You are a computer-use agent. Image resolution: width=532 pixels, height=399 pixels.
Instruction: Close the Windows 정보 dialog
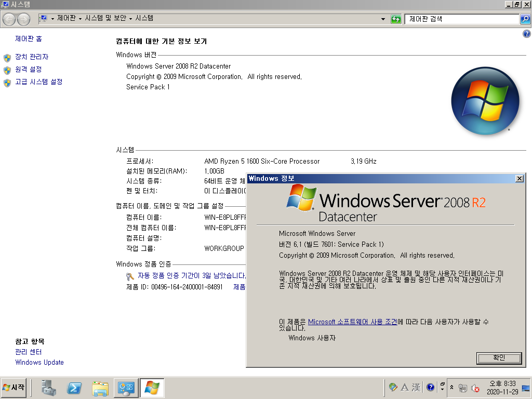coord(519,179)
